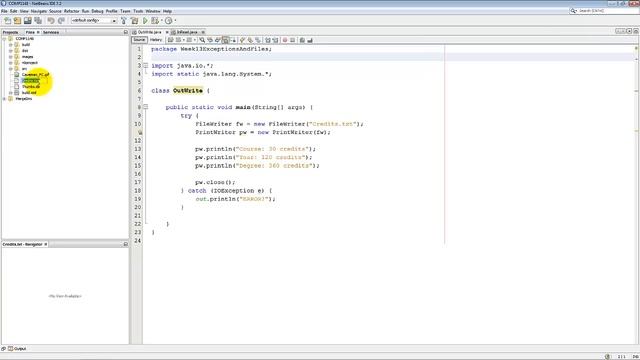Click the Shift Line Right icon

tap(276, 40)
